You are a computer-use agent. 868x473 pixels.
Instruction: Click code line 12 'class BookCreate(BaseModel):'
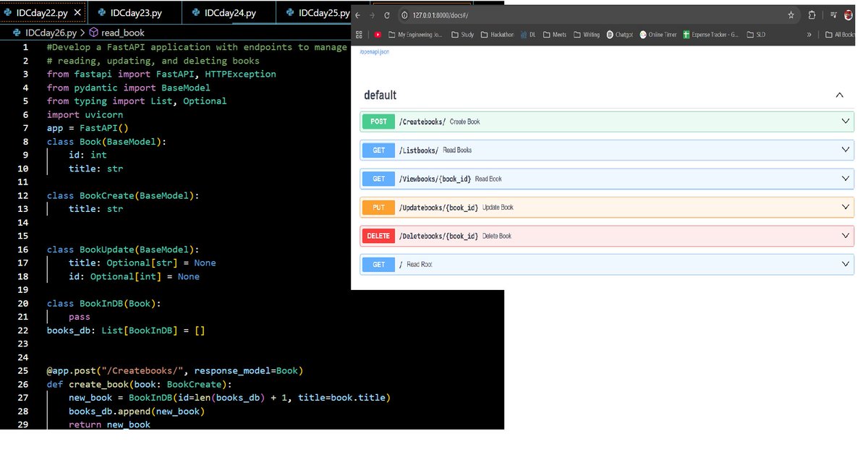(123, 195)
